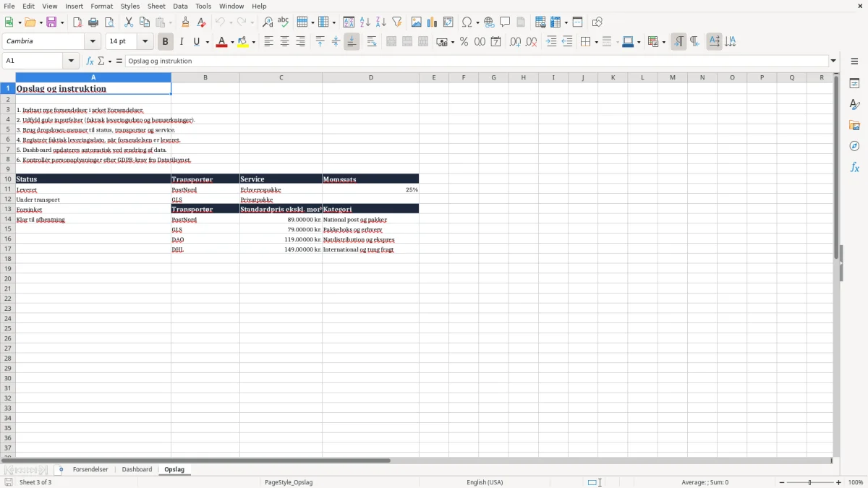Screen dimensions: 868x488
Task: Insert a hyperlink
Action: [x=490, y=22]
